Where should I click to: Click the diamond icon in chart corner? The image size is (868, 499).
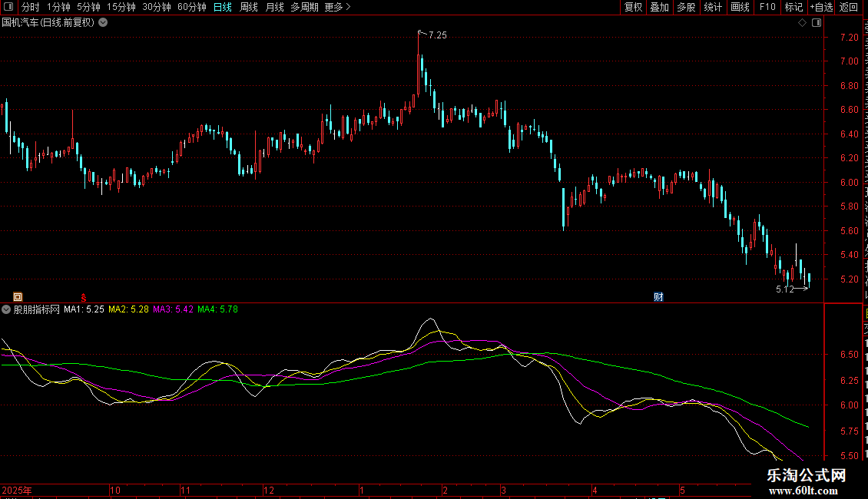[x=802, y=23]
